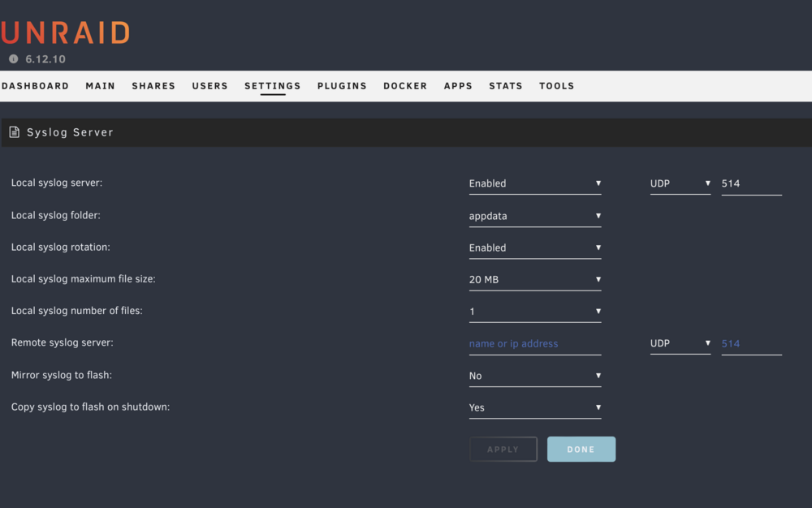Screen dimensions: 812x508
Task: View the Stats tab
Action: click(x=505, y=86)
